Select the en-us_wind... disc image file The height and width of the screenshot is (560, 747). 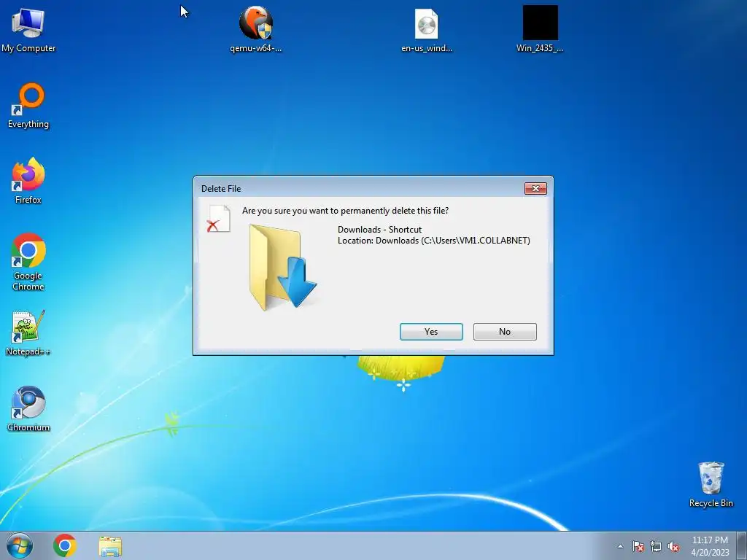pyautogui.click(x=426, y=29)
